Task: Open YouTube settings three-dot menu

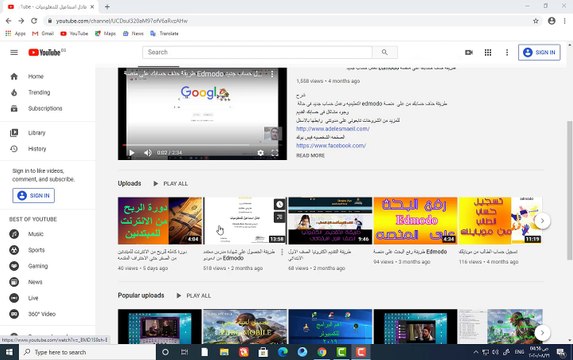Action: coord(507,53)
